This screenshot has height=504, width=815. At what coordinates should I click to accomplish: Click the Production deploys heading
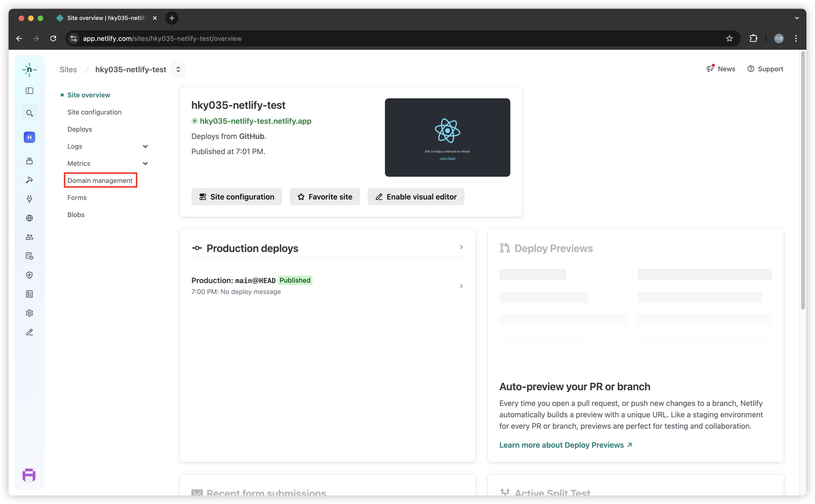tap(252, 248)
